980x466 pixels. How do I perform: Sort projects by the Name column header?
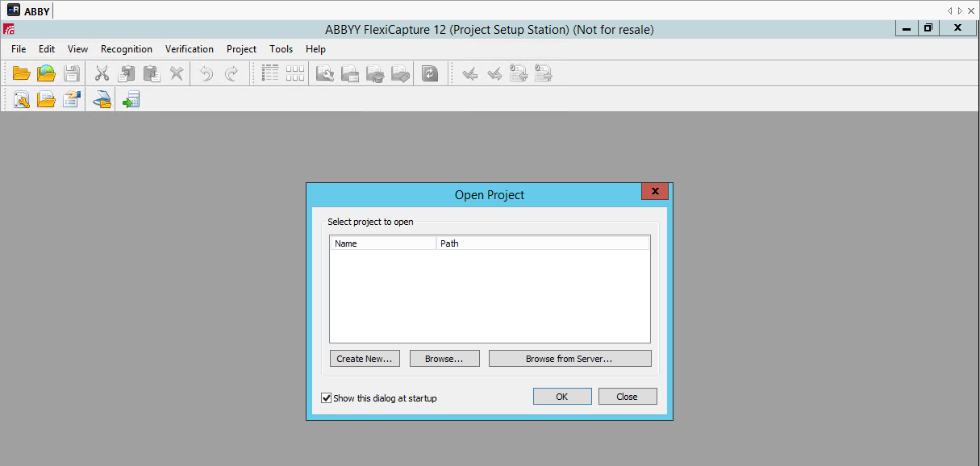383,243
